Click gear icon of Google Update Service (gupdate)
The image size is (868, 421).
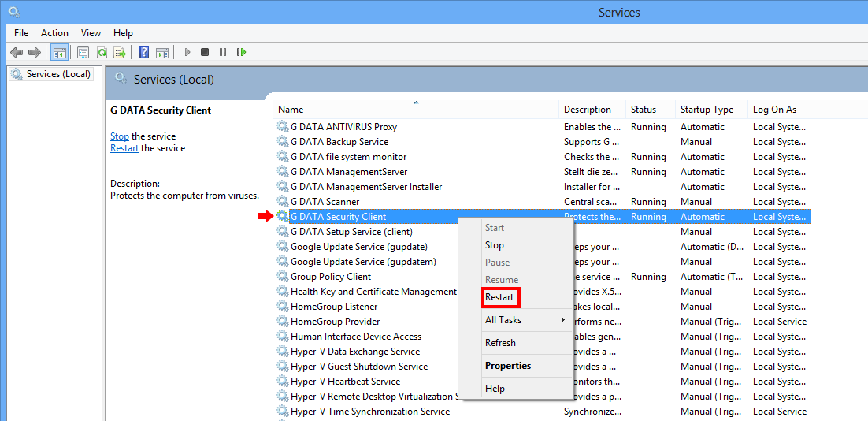283,246
